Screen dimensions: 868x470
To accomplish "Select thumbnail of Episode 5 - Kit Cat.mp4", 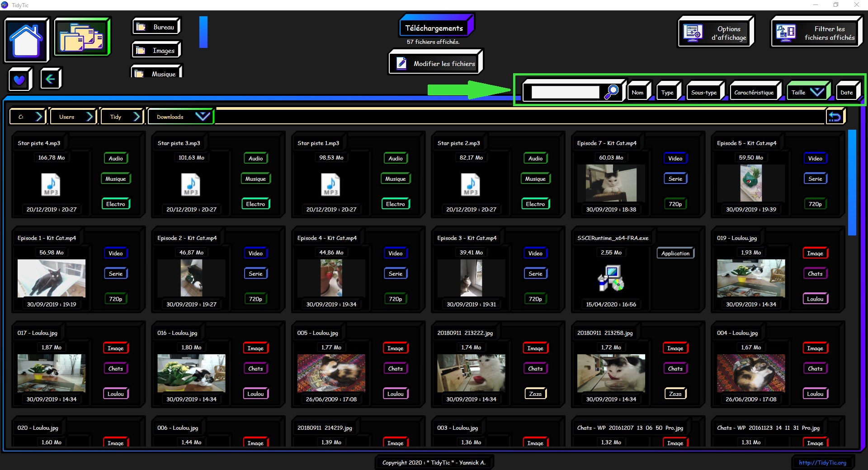I will click(751, 183).
